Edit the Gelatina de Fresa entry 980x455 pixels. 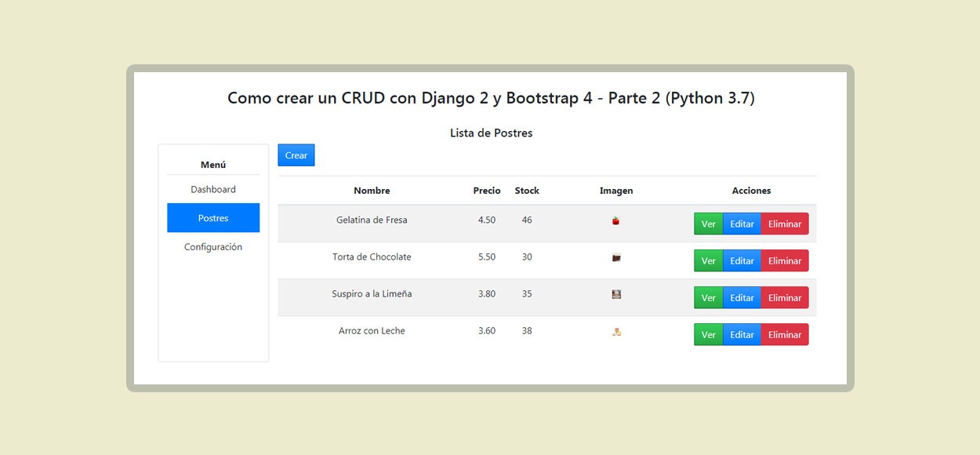[x=742, y=224]
